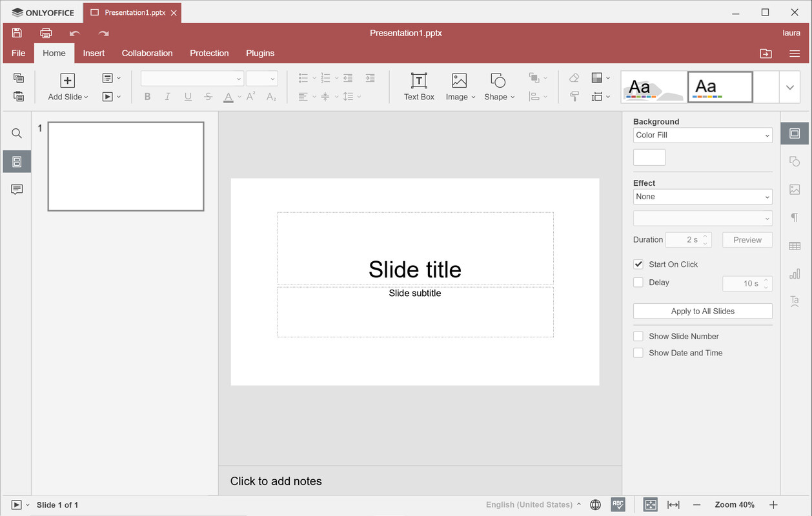Click the background color swatch
This screenshot has width=812, height=516.
tap(649, 157)
